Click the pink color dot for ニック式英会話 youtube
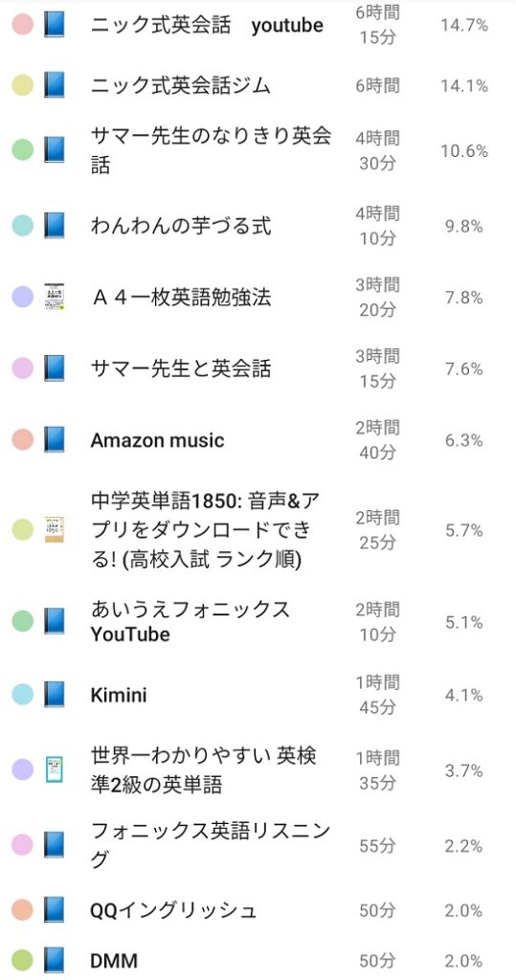The width and height of the screenshot is (516, 980). coord(23,25)
